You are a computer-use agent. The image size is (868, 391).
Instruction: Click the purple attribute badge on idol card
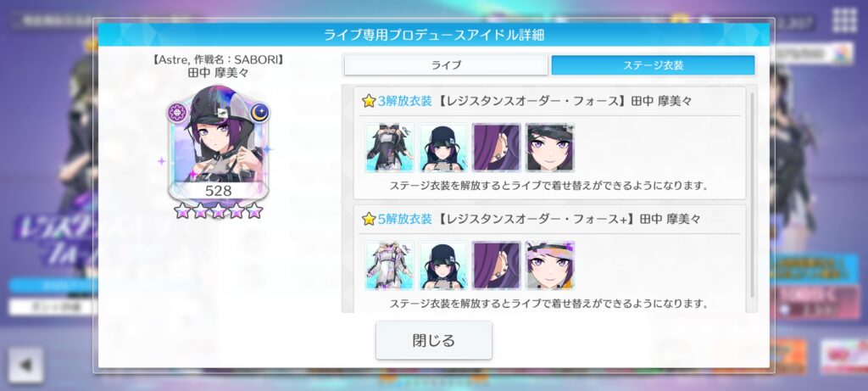click(177, 113)
